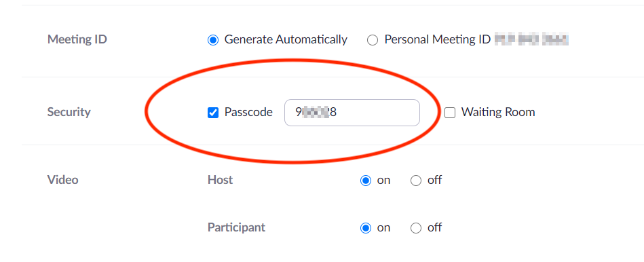Click the 'Passcode' label text
This screenshot has height=262, width=644.
pos(248,112)
